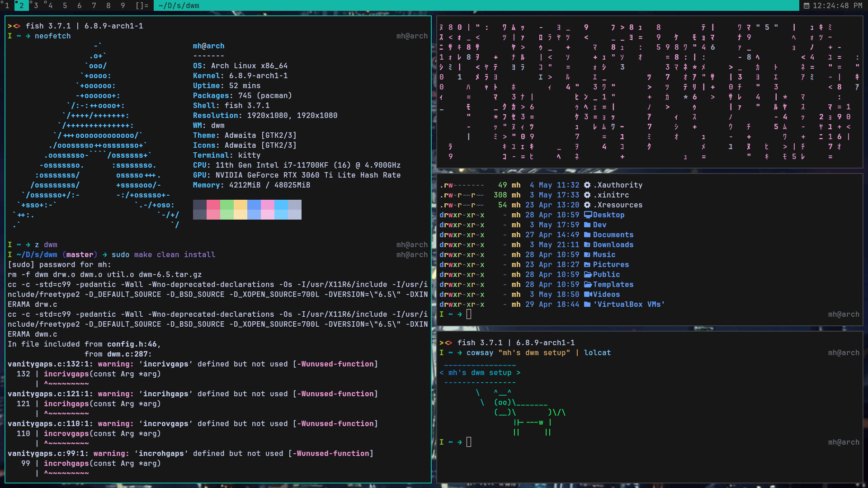This screenshot has height=488, width=868.
Task: Click the cyan neofetch color block
Action: click(x=281, y=210)
